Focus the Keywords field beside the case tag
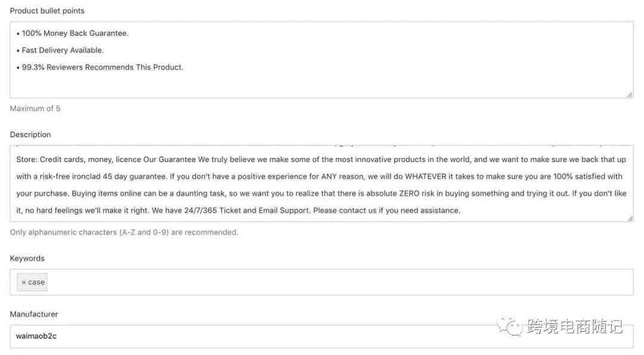The image size is (644, 355). coord(340,282)
